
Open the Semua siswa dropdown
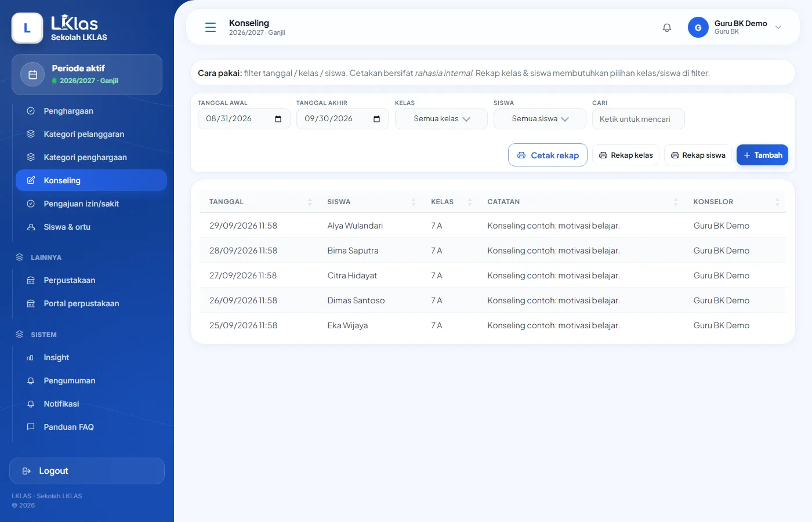[x=540, y=119]
